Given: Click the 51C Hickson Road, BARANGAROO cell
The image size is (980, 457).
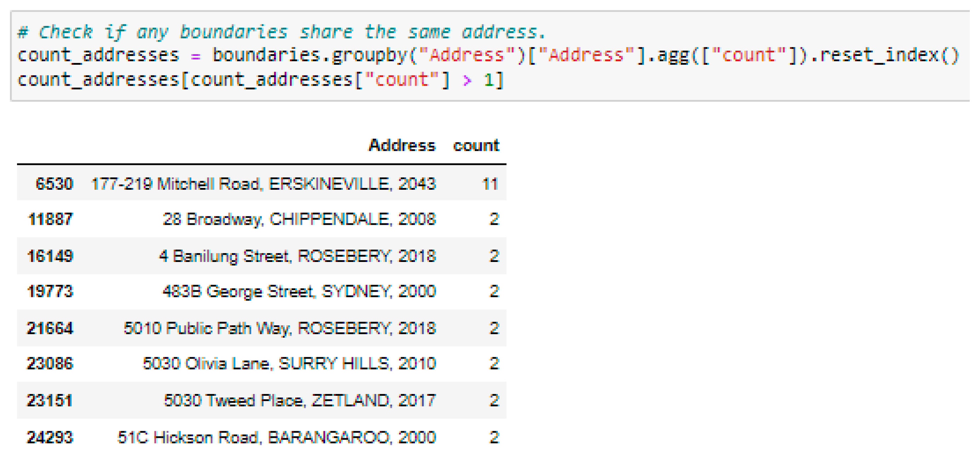Looking at the screenshot, I should (277, 437).
